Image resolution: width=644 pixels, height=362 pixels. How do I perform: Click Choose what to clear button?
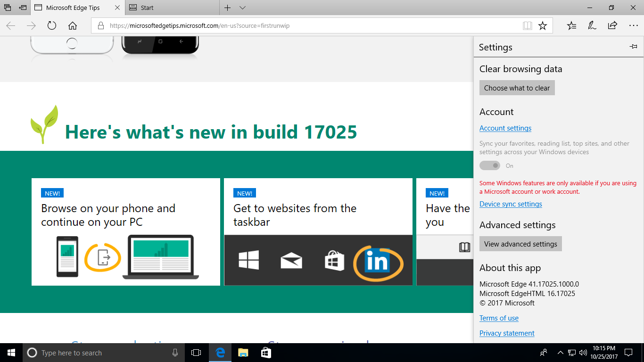pyautogui.click(x=517, y=88)
